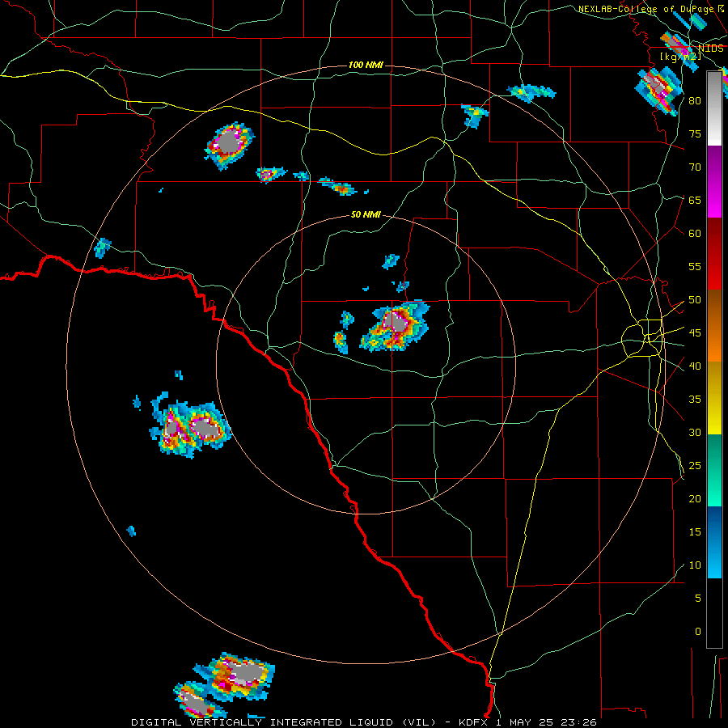The width and height of the screenshot is (728, 728).
Task: Click the NEXLAB-College of DuPage credit text
Action: pos(645,9)
